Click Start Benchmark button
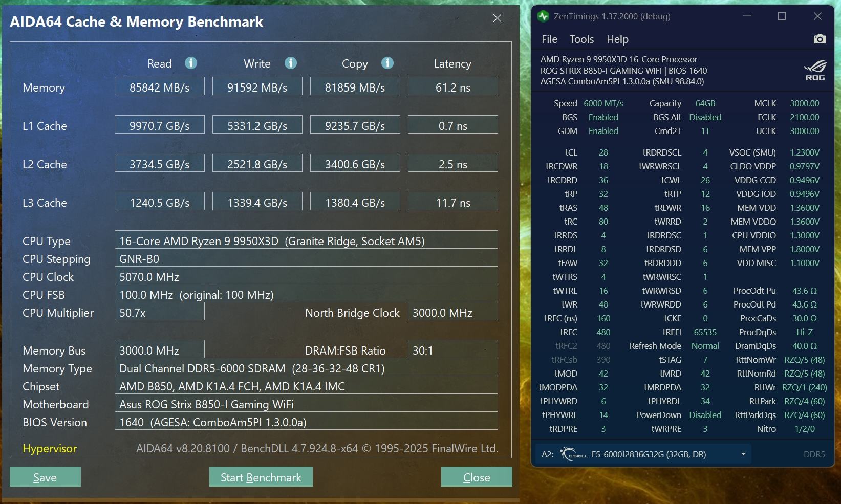This screenshot has width=841, height=504. 261,477
